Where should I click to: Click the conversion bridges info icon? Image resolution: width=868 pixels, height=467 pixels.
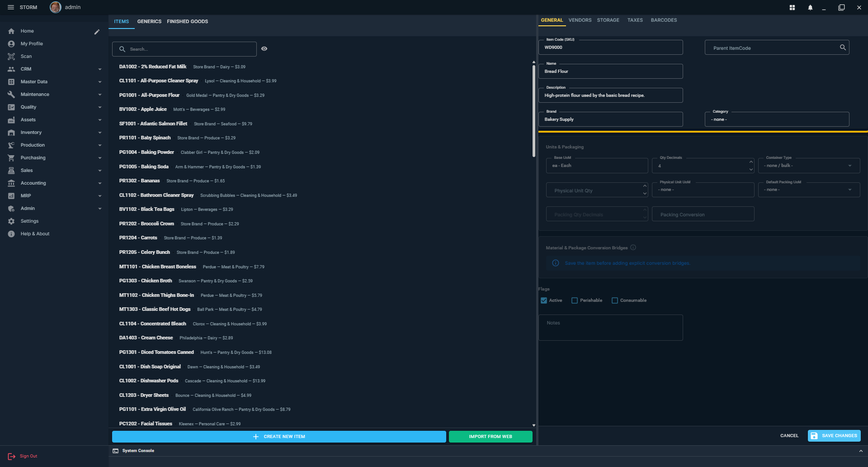(633, 248)
